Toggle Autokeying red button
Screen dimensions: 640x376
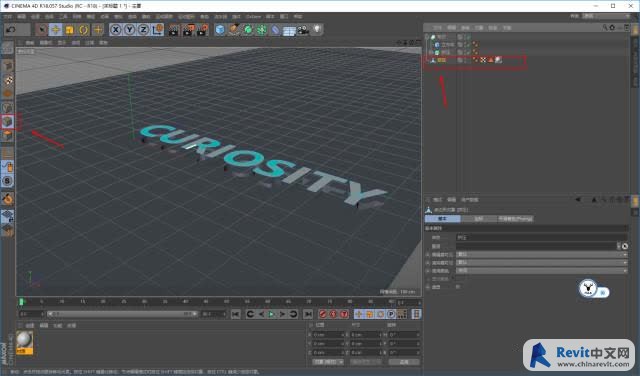coord(333,314)
